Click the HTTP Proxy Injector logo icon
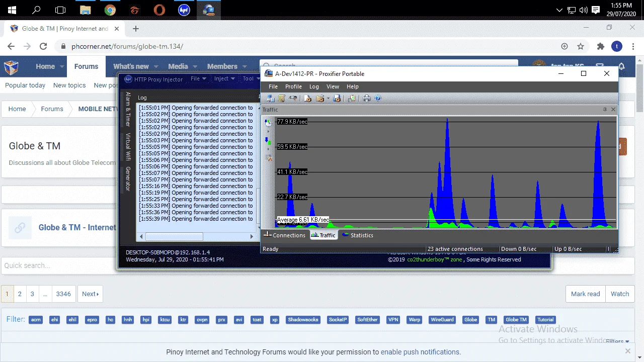The image size is (644, 362). click(128, 79)
